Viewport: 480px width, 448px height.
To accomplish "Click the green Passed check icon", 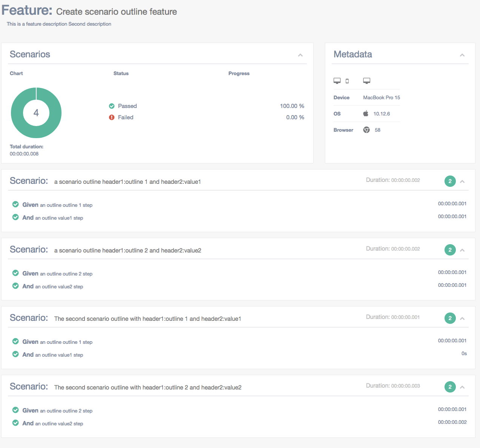I will coord(112,106).
